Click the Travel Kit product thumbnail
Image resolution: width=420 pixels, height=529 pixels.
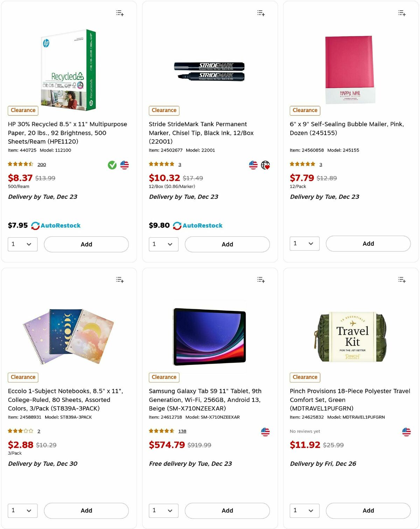tap(350, 336)
